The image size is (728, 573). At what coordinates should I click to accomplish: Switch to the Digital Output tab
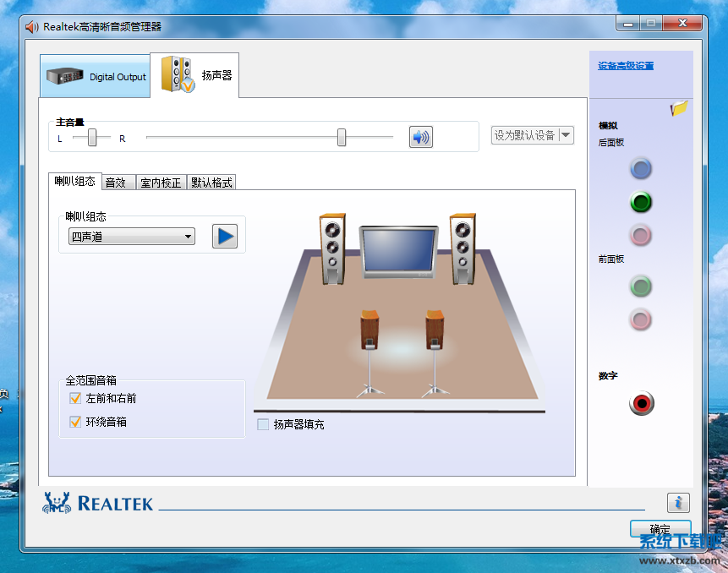pos(96,76)
